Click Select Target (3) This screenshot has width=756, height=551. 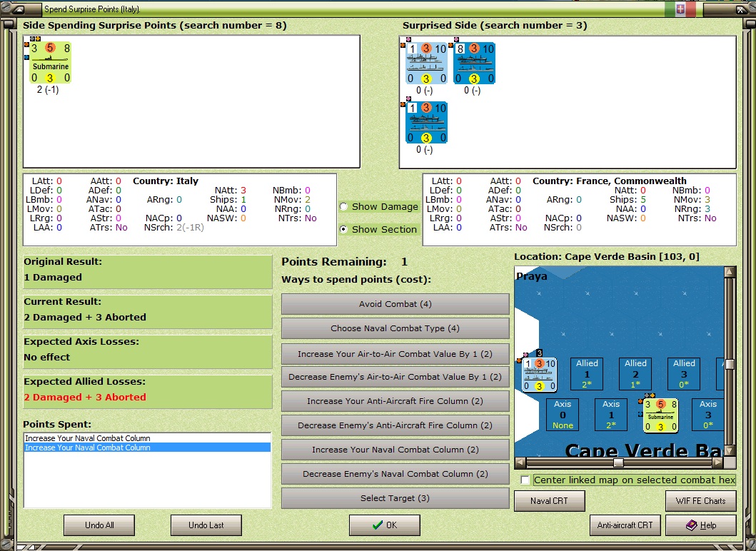point(395,498)
